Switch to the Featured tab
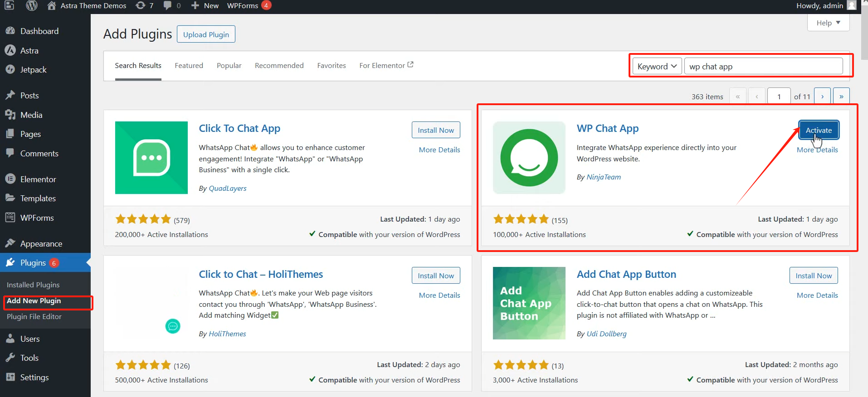Viewport: 868px width, 397px height. (x=189, y=66)
